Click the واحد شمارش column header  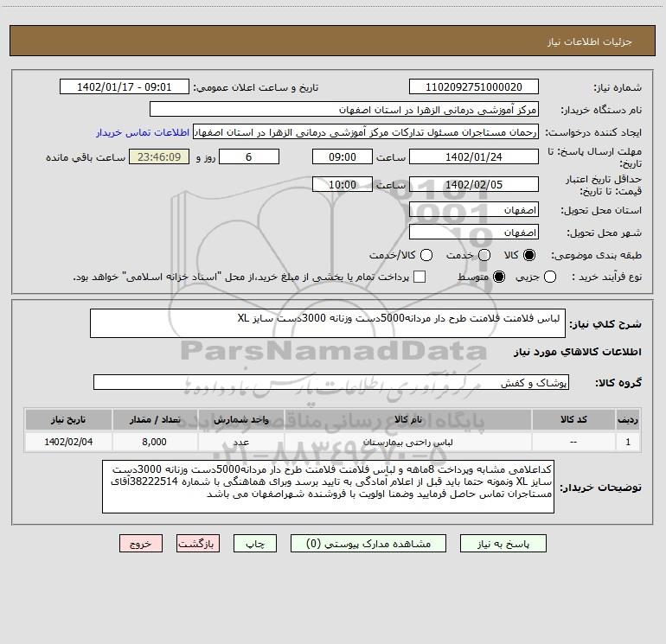click(x=240, y=420)
